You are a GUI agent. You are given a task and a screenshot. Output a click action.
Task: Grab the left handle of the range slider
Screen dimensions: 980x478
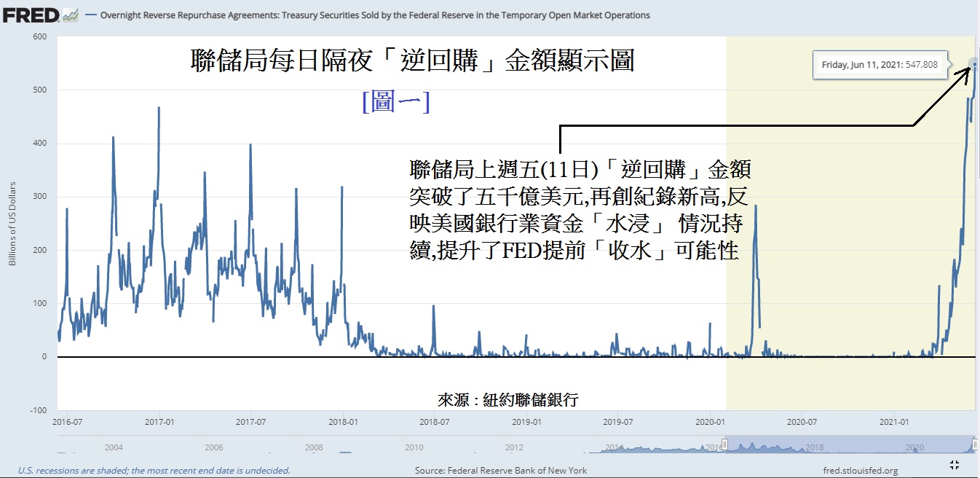(x=724, y=446)
